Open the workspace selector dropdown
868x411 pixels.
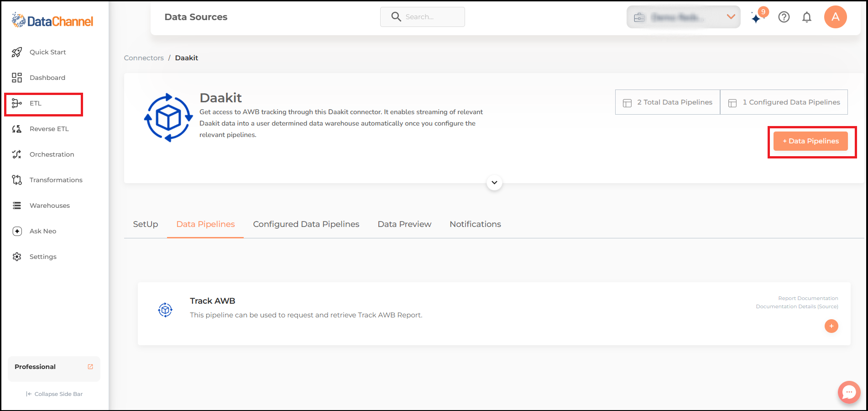point(684,17)
